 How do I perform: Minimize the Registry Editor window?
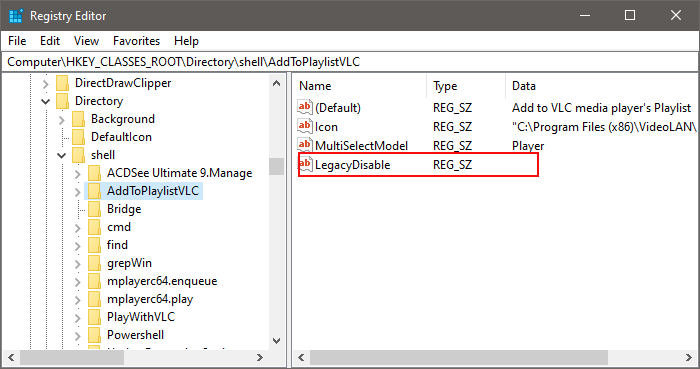pyautogui.click(x=585, y=16)
